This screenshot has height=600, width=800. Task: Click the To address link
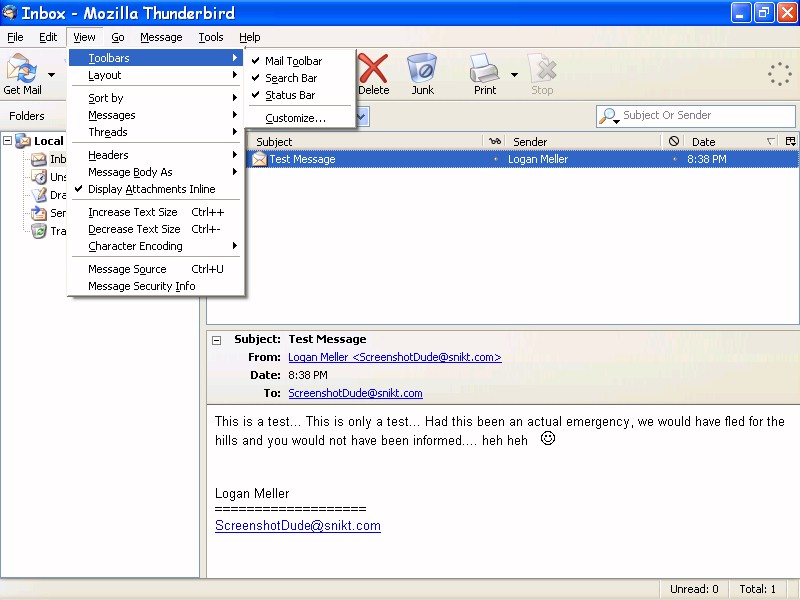pyautogui.click(x=355, y=393)
